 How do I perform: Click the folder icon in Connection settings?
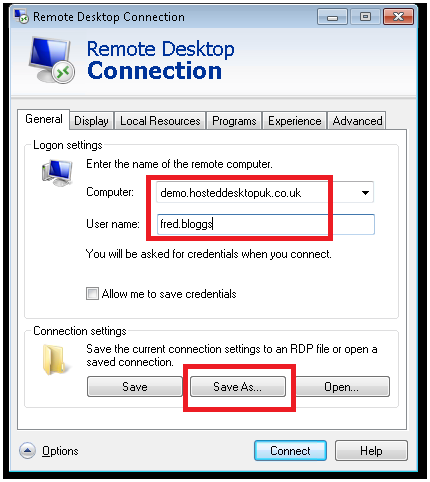coord(55,359)
